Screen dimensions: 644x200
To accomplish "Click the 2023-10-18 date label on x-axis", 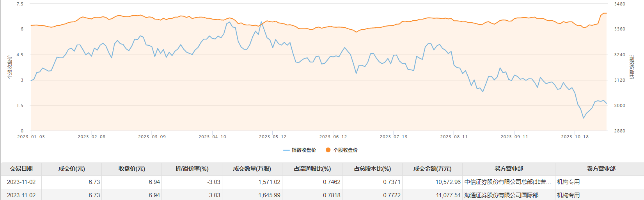I will [x=575, y=137].
